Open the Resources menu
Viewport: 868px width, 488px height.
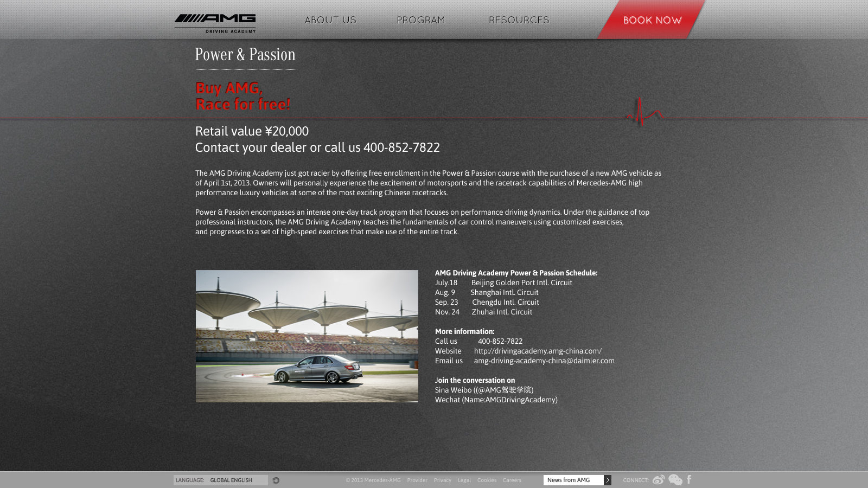519,20
